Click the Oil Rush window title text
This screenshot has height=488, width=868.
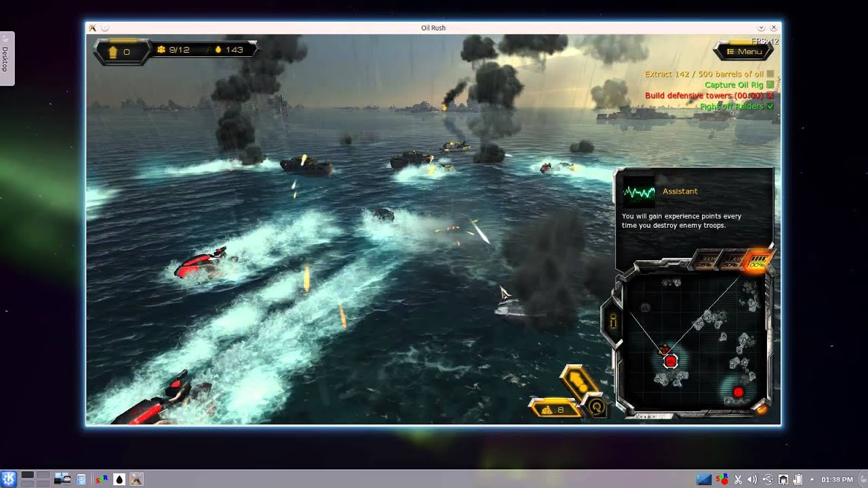(433, 28)
